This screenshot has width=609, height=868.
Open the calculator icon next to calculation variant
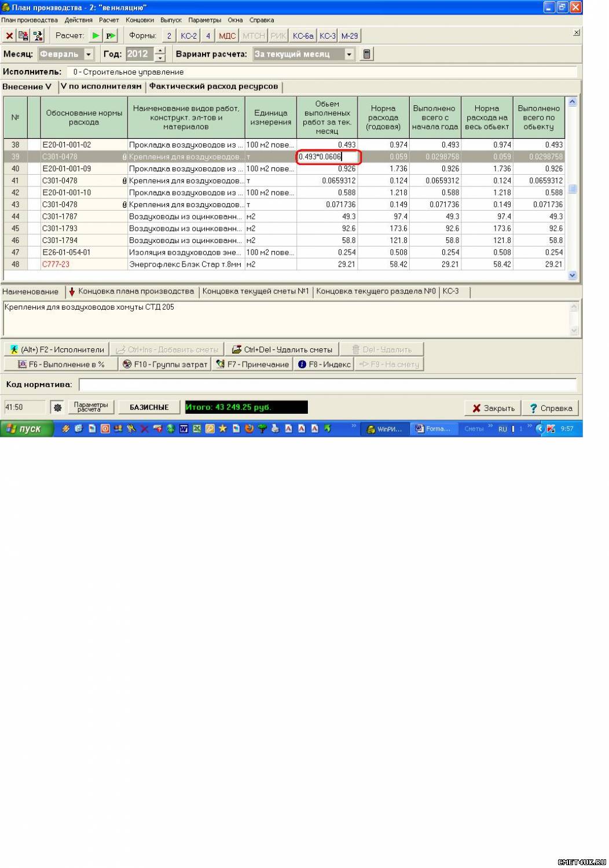pos(366,54)
